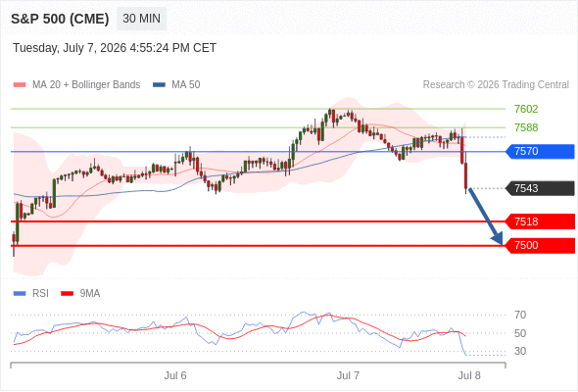Click the 7602 green resistance label

click(526, 109)
